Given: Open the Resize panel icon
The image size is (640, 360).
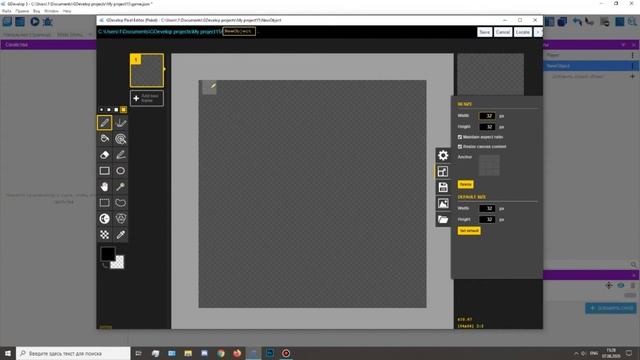Looking at the screenshot, I should pyautogui.click(x=443, y=171).
